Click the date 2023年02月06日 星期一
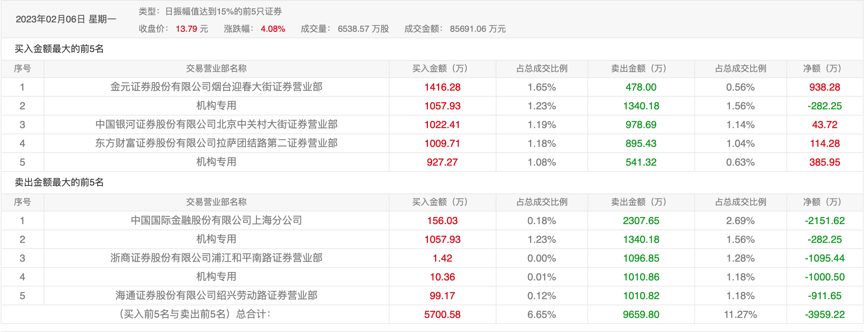Viewport: 868px width, 332px height. coord(66,19)
